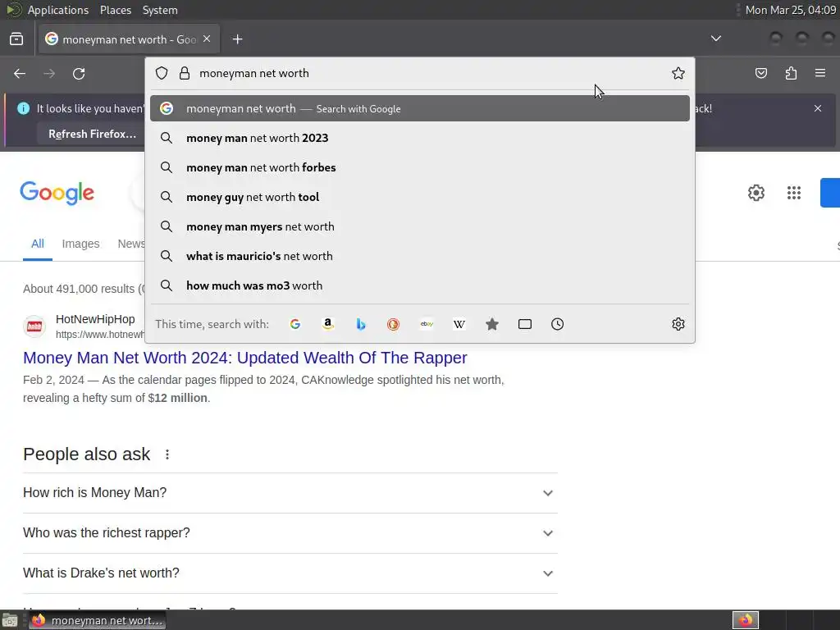
Task: Open the Google apps grid
Action: (794, 193)
